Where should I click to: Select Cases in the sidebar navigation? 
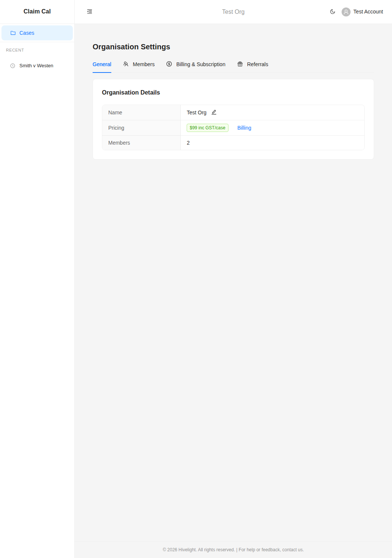point(27,33)
